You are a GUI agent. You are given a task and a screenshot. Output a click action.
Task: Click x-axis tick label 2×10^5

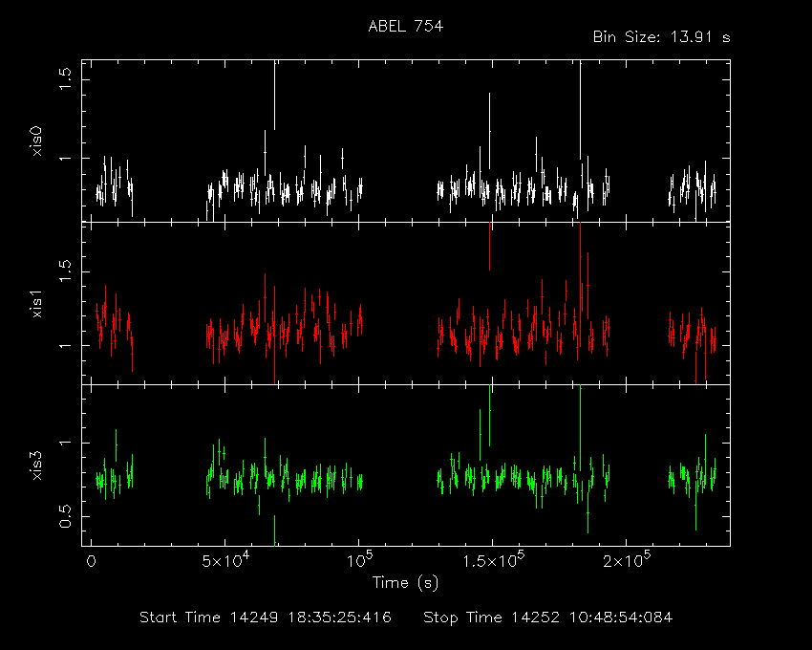coord(627,560)
